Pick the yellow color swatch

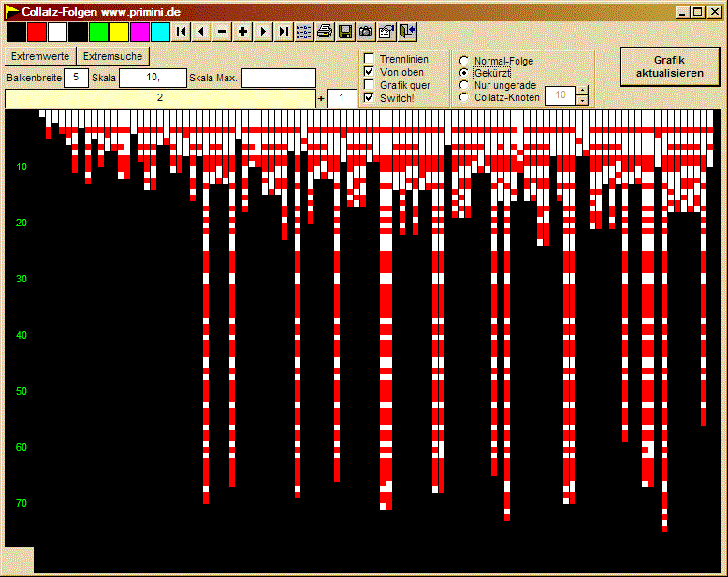point(120,33)
